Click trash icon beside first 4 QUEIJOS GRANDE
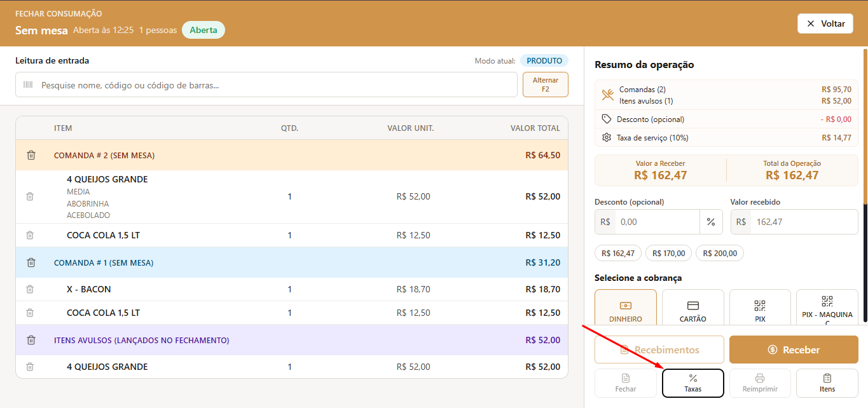This screenshot has width=868, height=408. click(30, 196)
